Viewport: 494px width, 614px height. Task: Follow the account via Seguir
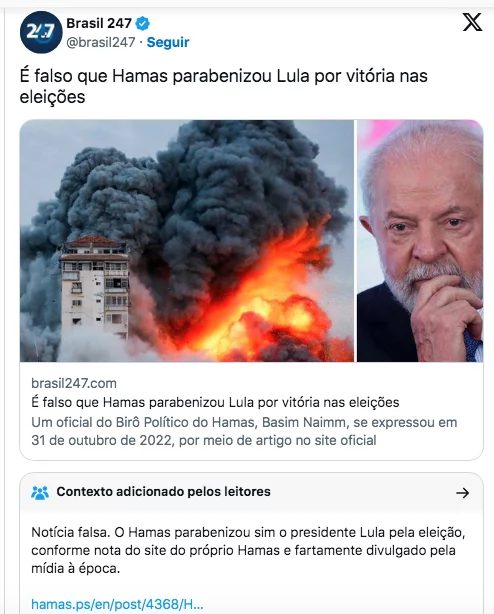tap(168, 42)
